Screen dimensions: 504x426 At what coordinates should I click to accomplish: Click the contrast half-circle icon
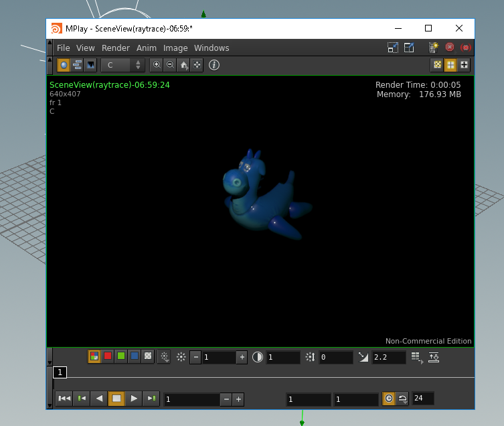(x=258, y=357)
